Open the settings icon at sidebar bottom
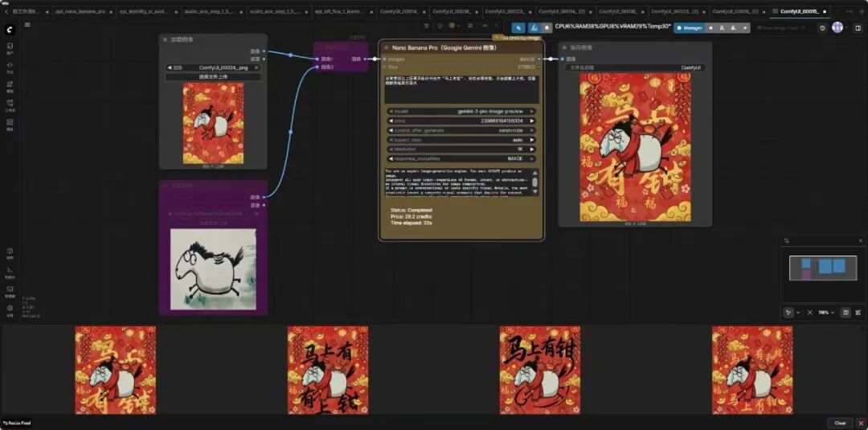This screenshot has width=868, height=430. click(x=10, y=309)
